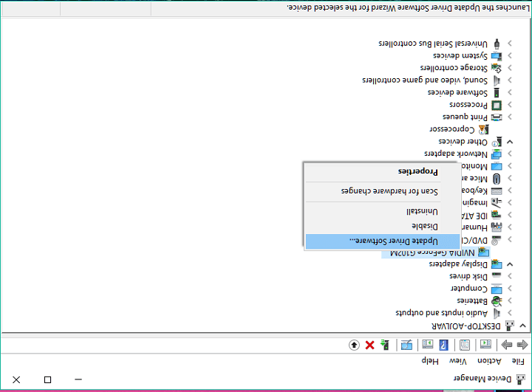Expand the Computer category arrow

click(510, 289)
